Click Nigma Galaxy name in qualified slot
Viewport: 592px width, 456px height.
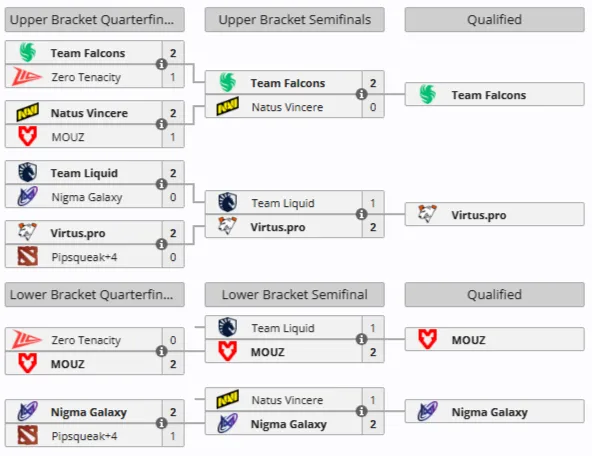click(x=490, y=412)
